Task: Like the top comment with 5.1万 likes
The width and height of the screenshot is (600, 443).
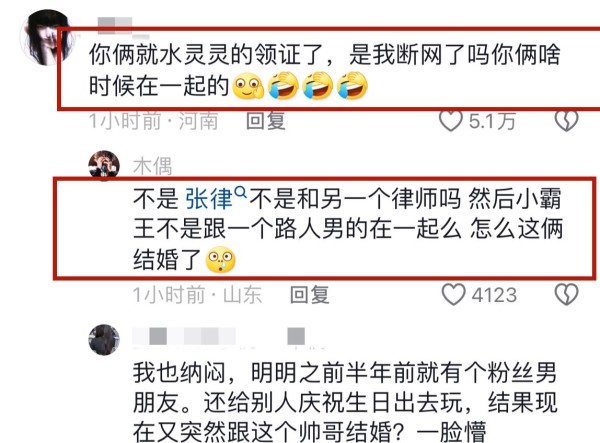Action: 450,121
